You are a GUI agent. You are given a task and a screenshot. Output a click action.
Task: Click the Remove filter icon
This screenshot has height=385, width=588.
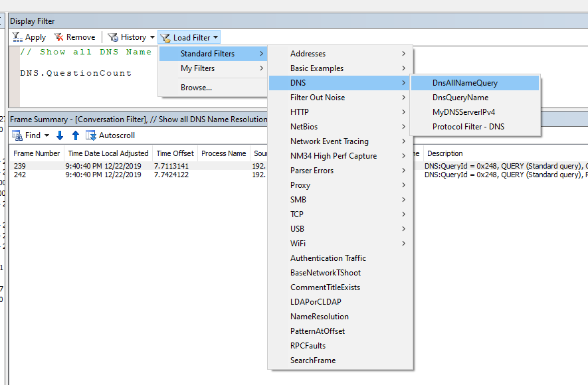[58, 37]
